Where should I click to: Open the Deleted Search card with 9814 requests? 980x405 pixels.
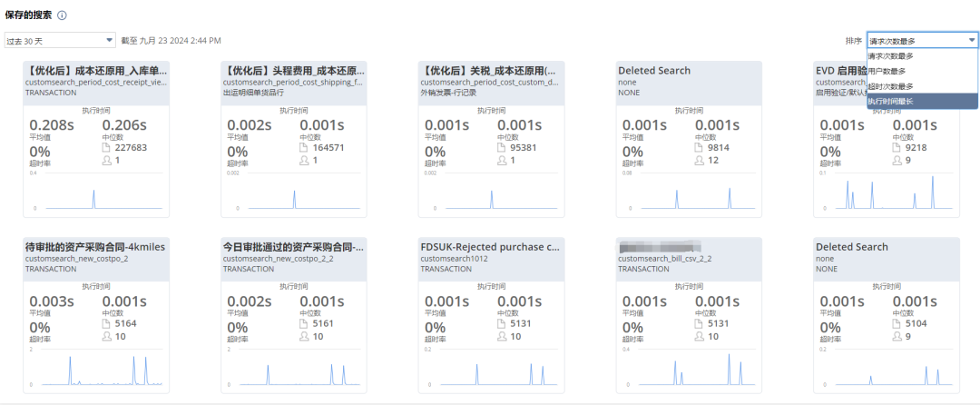[654, 71]
